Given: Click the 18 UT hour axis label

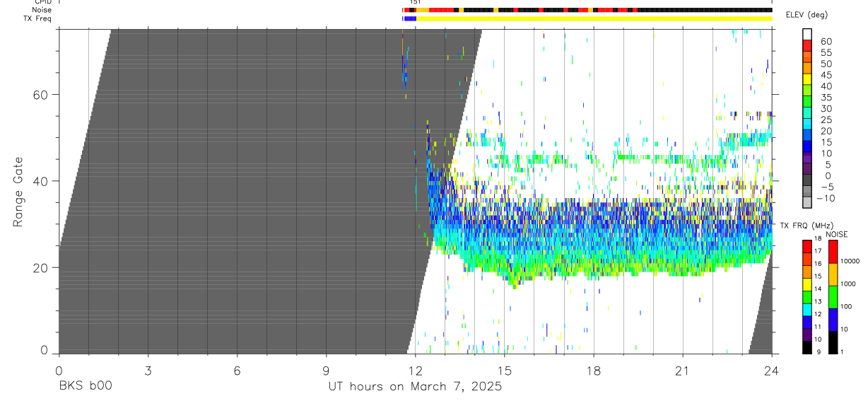Looking at the screenshot, I should (x=594, y=371).
